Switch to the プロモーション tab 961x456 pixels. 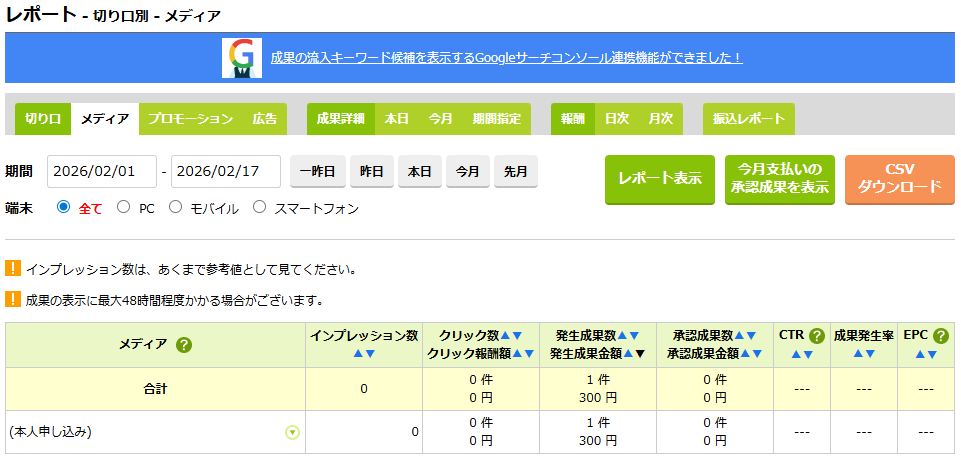(x=190, y=119)
